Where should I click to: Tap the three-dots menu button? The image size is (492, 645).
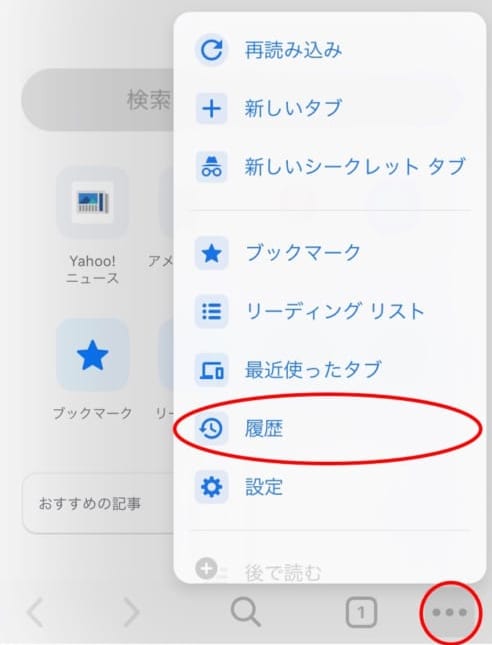(x=450, y=613)
